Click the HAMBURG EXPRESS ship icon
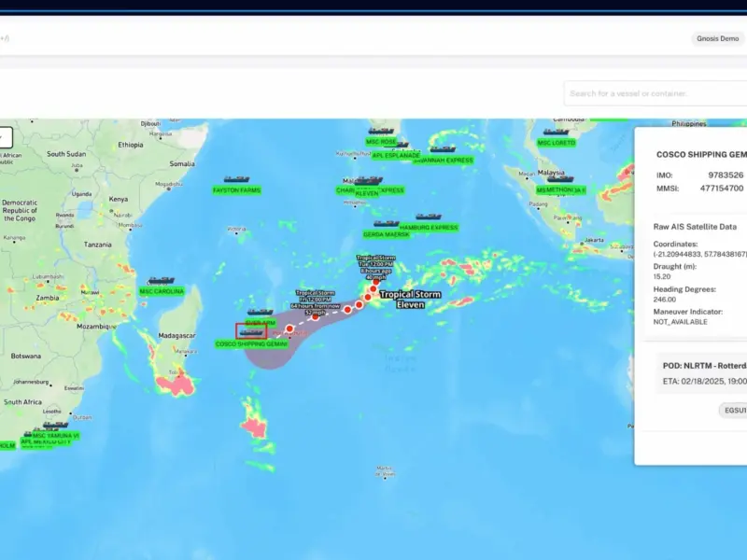Screen dimensions: 747x560 [429, 217]
